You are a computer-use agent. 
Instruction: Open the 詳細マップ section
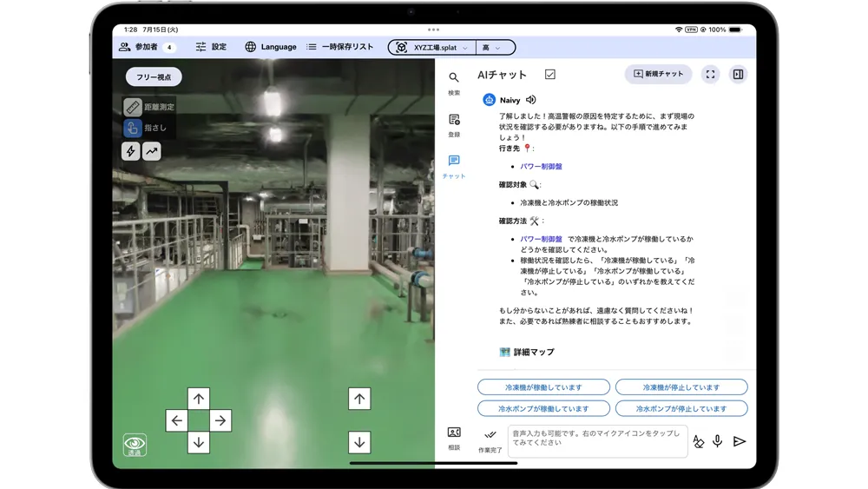tap(527, 353)
